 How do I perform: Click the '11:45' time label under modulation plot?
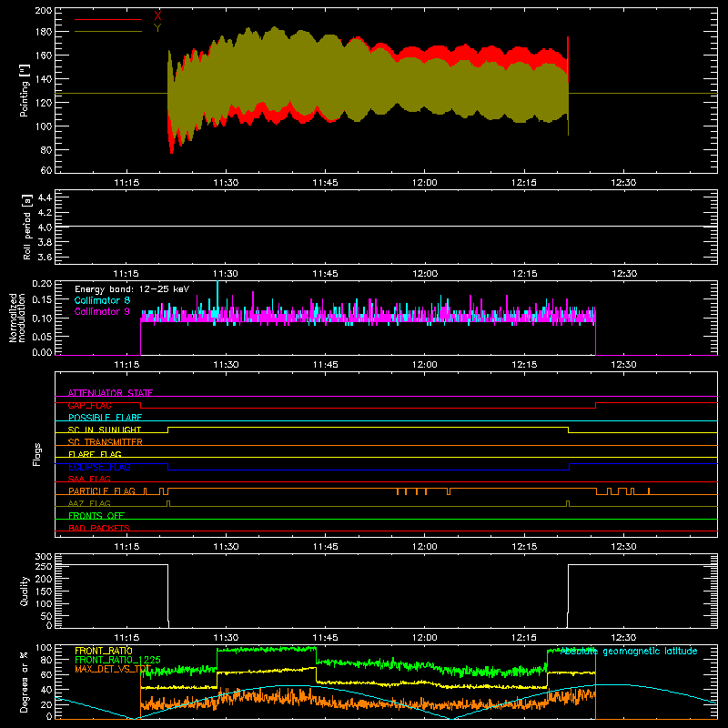tap(326, 365)
